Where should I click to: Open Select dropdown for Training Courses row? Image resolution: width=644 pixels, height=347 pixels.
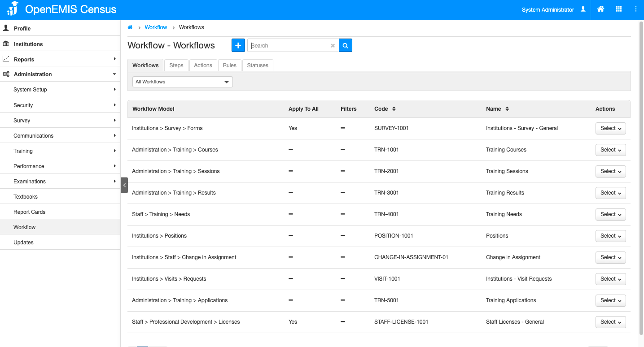(x=611, y=150)
